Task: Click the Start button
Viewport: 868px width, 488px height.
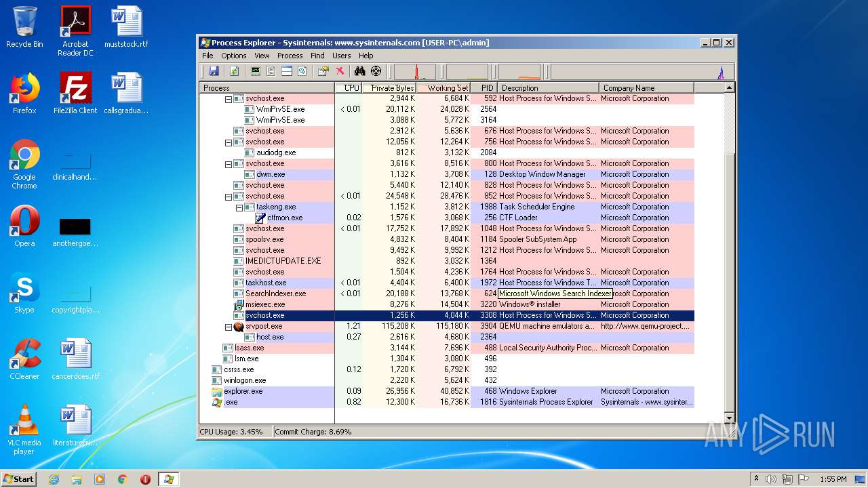Action: tap(19, 479)
